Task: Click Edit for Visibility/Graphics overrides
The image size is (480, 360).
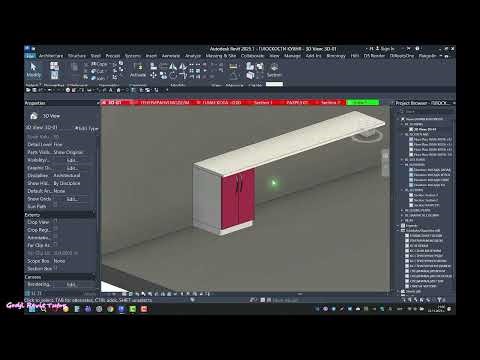Action: [72, 160]
